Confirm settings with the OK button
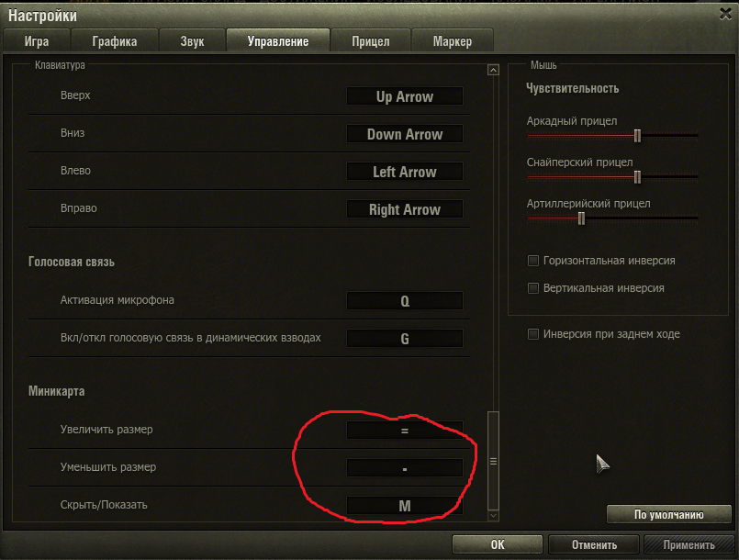Viewport: 739px width, 560px height. pyautogui.click(x=498, y=544)
